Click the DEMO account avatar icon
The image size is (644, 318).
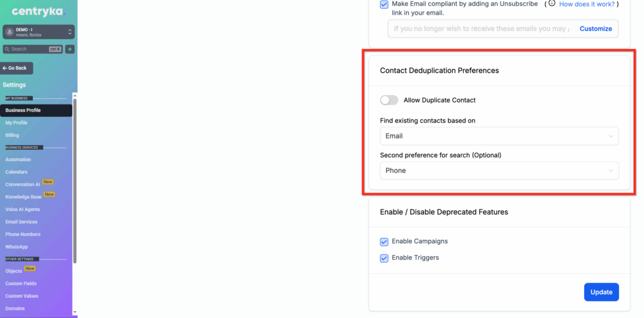point(9,31)
